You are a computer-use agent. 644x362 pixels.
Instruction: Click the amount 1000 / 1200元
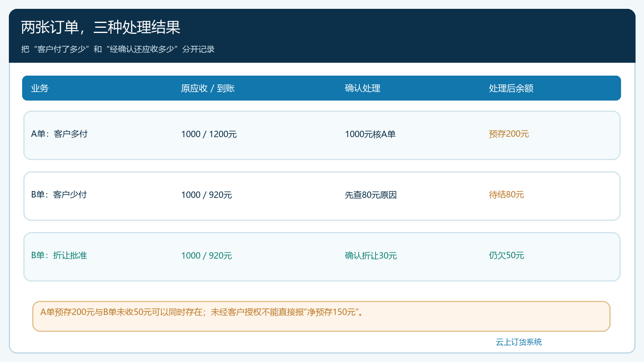[x=209, y=134]
